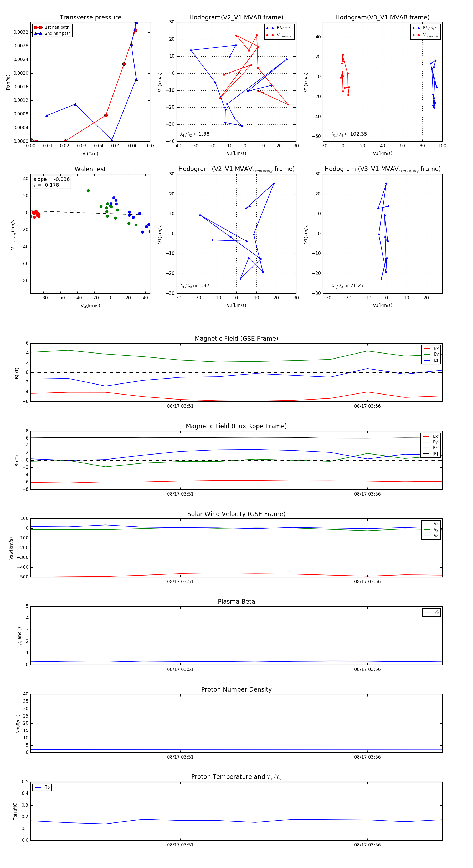Click the 'slope = -0.036' annotation
This screenshot has height=868, width=473.
[x=52, y=179]
